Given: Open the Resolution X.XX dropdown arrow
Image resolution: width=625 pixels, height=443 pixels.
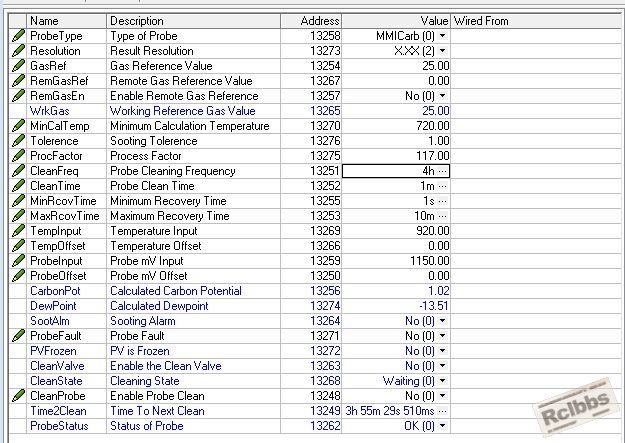Looking at the screenshot, I should (442, 51).
